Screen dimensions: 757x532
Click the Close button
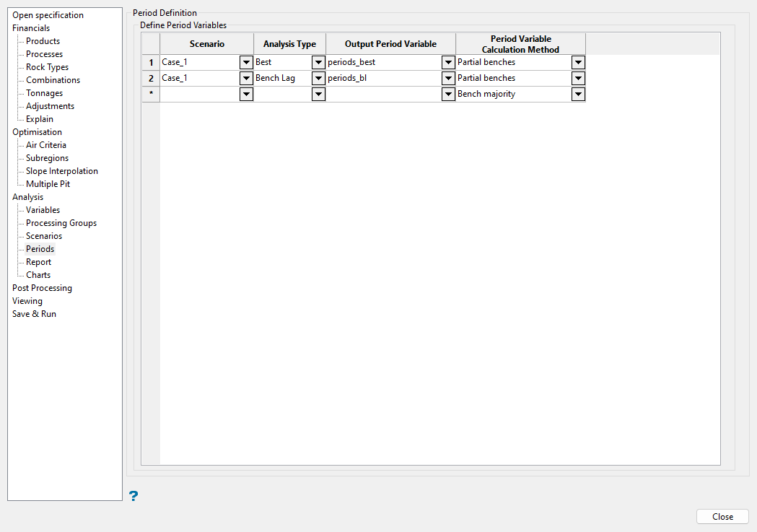722,517
